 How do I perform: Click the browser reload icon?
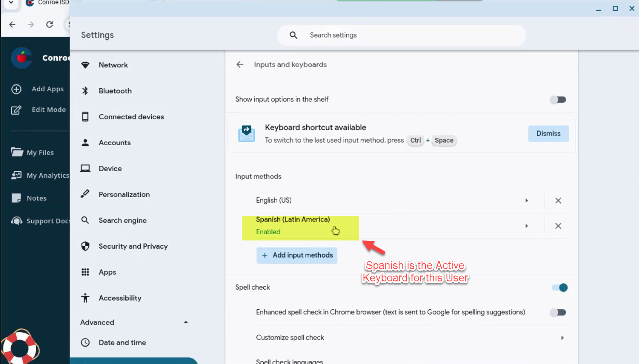click(x=50, y=24)
